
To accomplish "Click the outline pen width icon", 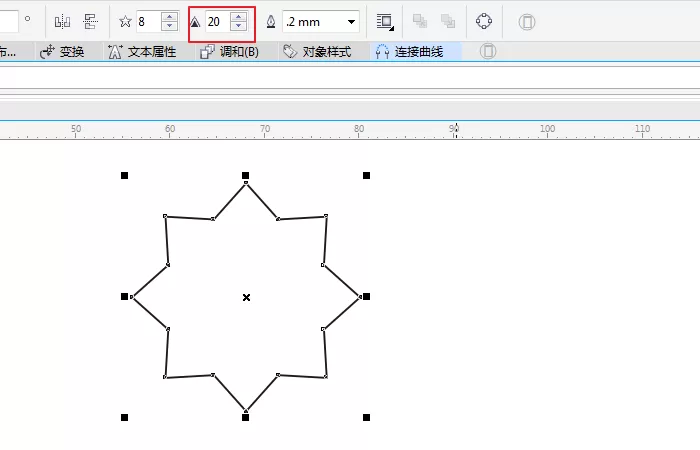I will tap(271, 22).
